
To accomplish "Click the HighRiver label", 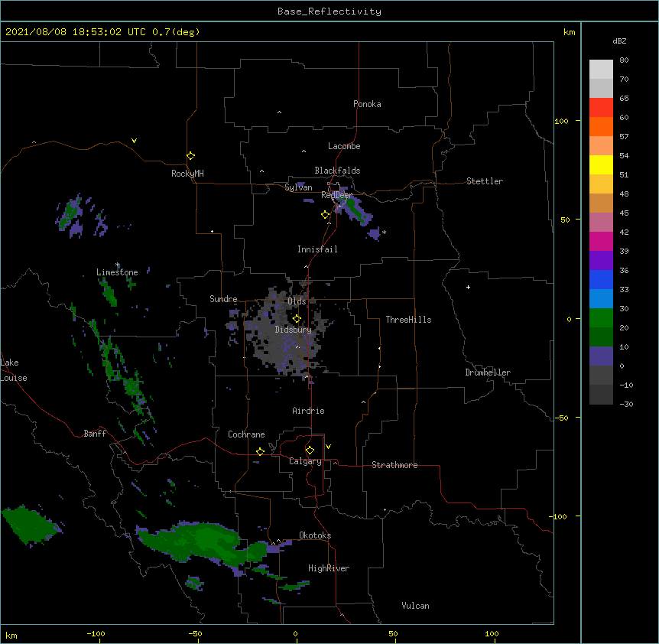I will (329, 568).
